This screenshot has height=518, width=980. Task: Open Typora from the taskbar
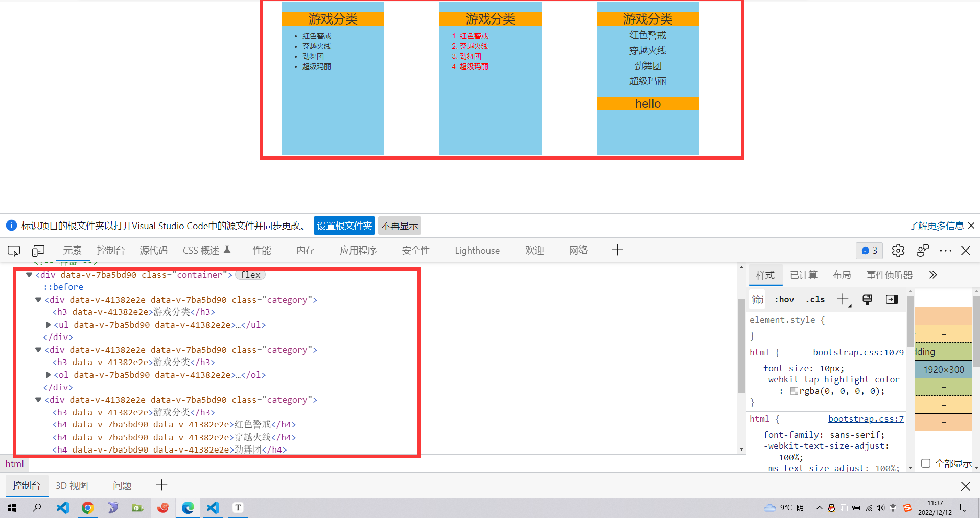238,508
